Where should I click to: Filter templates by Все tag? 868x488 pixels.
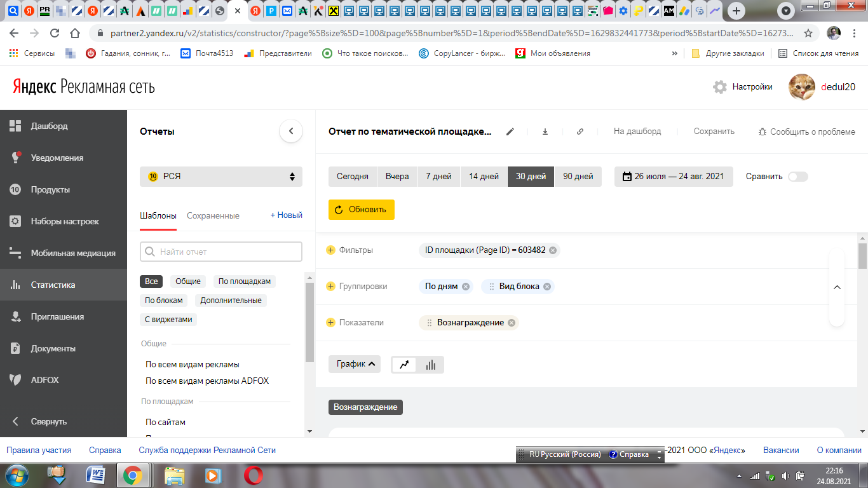151,281
